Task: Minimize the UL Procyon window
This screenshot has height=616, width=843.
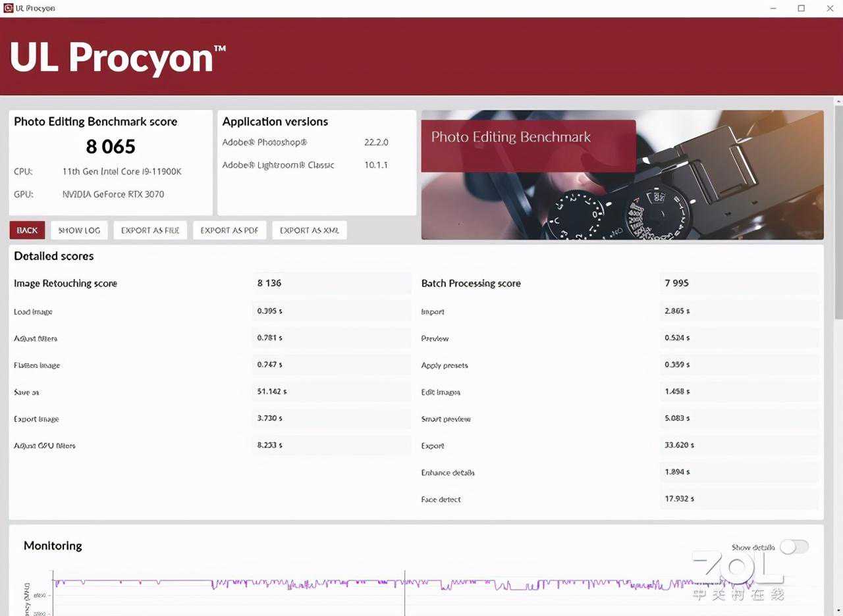Action: (x=773, y=8)
